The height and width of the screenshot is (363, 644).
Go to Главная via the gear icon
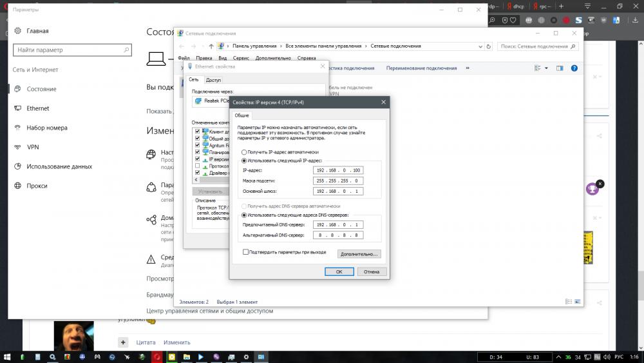coord(17,31)
